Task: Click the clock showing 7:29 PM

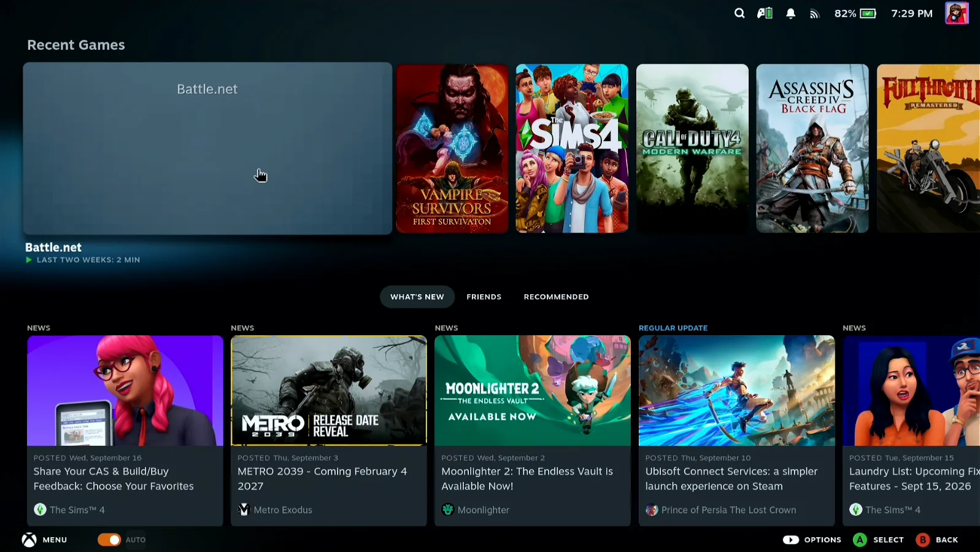Action: tap(911, 14)
